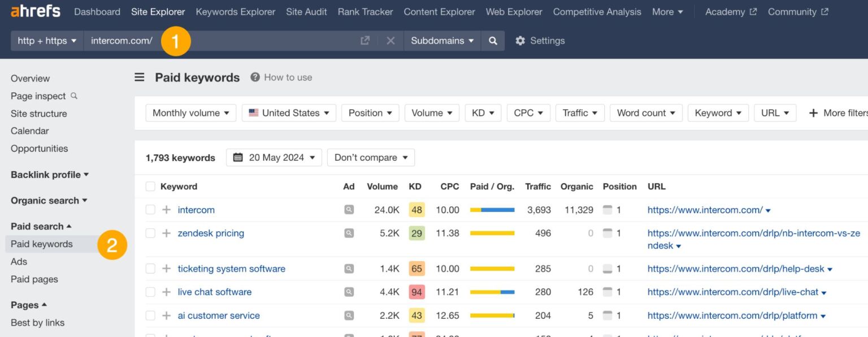Run the search with the magnifier icon
Viewport: 868px width, 337px height.
pos(492,40)
